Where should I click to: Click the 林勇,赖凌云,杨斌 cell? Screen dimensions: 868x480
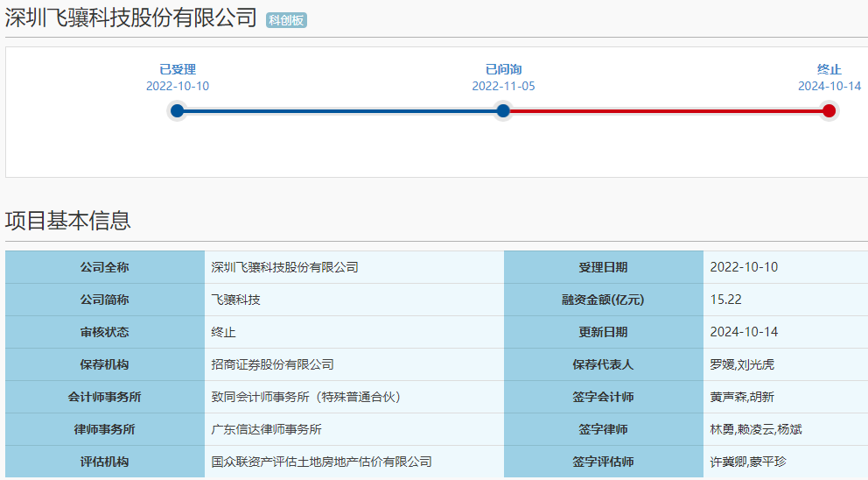(786, 429)
